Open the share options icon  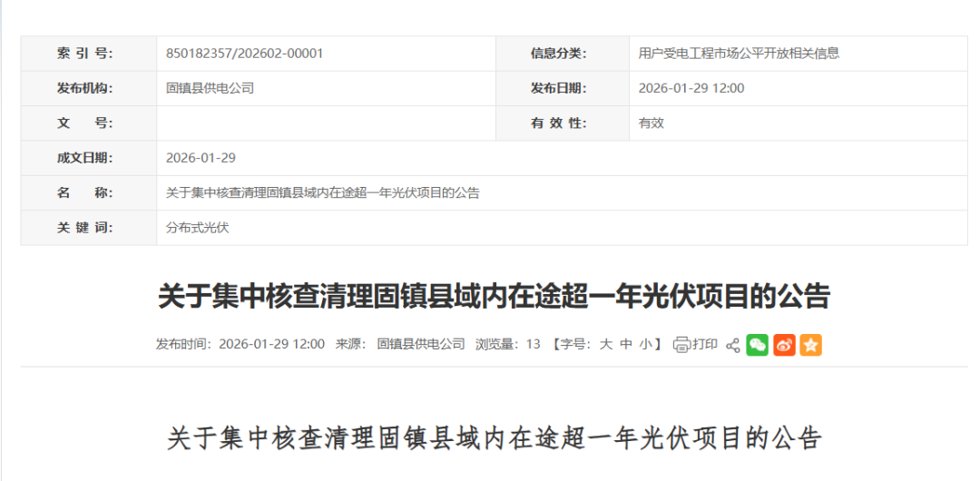tap(733, 345)
